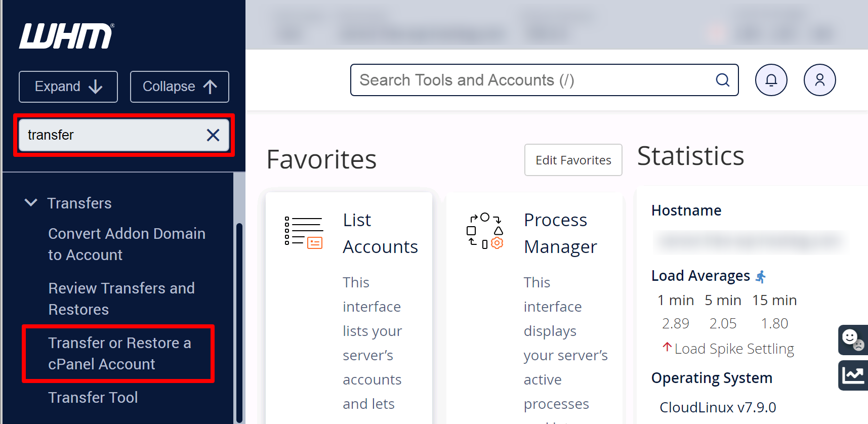Screen dimensions: 868x424
Task: Click the Load Averages running-man icon
Action: (761, 276)
